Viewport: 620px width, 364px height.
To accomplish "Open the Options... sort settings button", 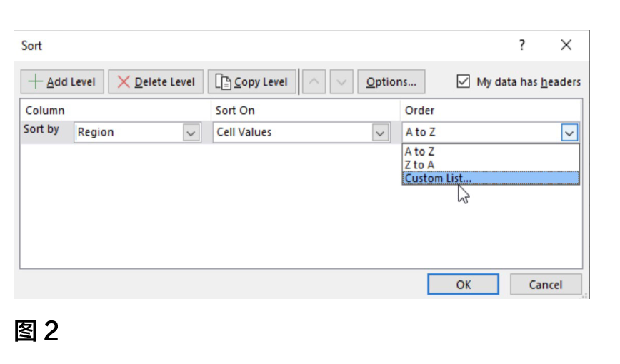I will tap(391, 82).
